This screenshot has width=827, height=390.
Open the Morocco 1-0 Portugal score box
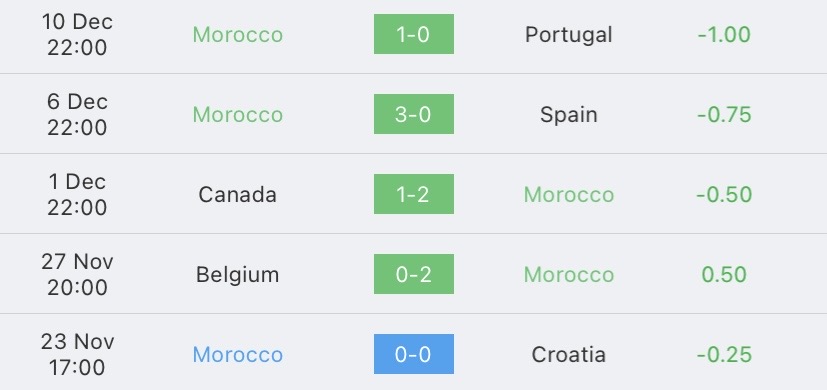[414, 34]
